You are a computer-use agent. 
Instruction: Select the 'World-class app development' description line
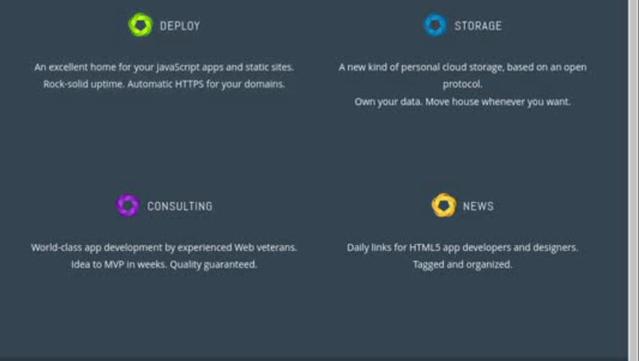[164, 247]
